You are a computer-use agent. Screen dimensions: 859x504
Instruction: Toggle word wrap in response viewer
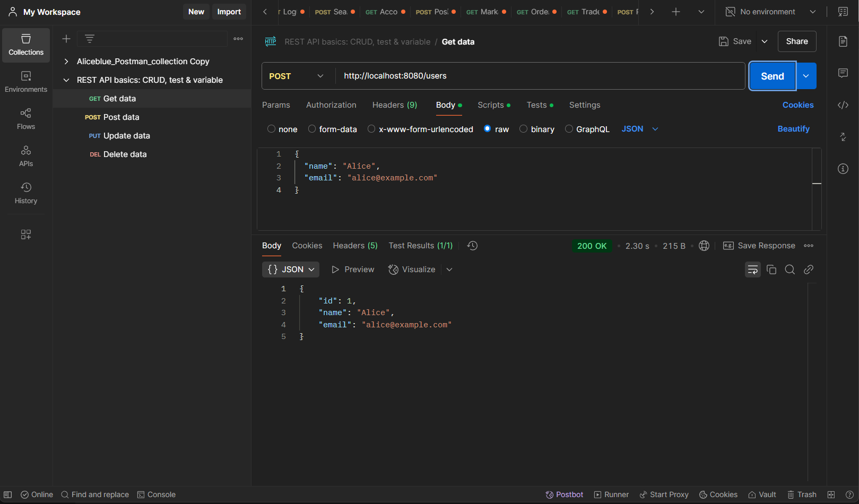[x=753, y=270]
